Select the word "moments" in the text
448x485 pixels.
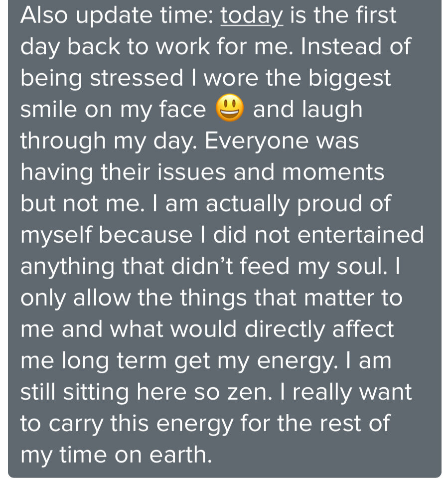[333, 172]
